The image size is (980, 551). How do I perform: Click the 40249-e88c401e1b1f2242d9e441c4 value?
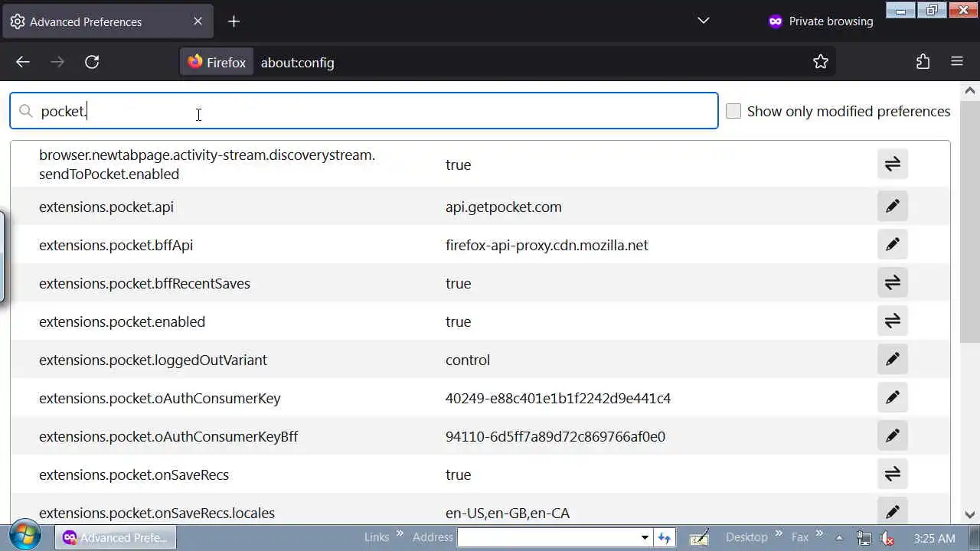point(558,398)
